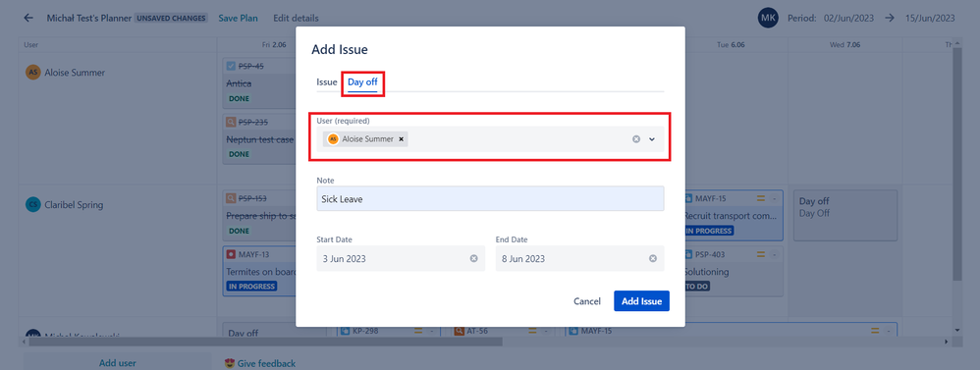Select the Day off tab

[362, 81]
